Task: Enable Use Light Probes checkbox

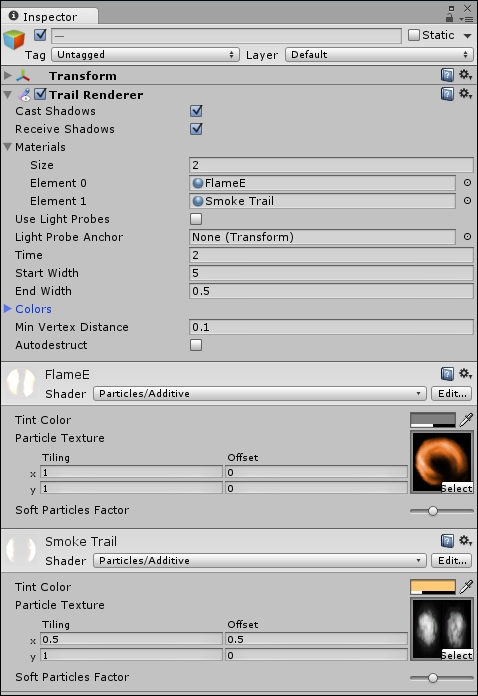Action: click(196, 219)
